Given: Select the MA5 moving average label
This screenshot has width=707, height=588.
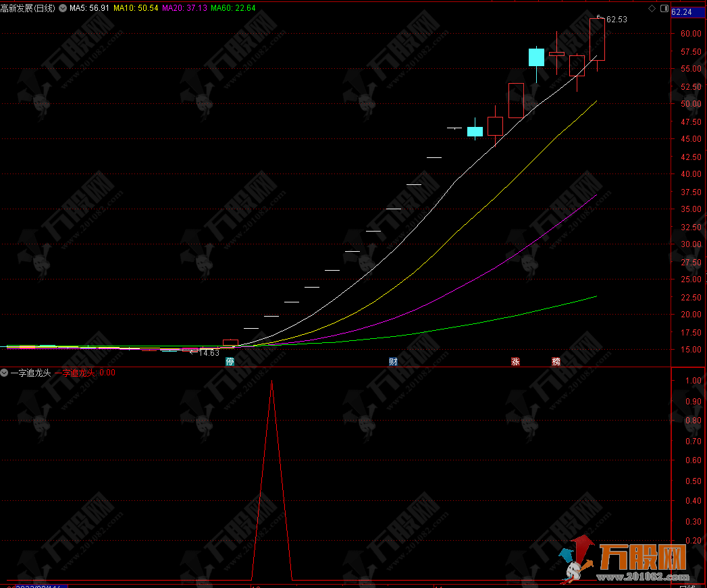Looking at the screenshot, I should [89, 9].
